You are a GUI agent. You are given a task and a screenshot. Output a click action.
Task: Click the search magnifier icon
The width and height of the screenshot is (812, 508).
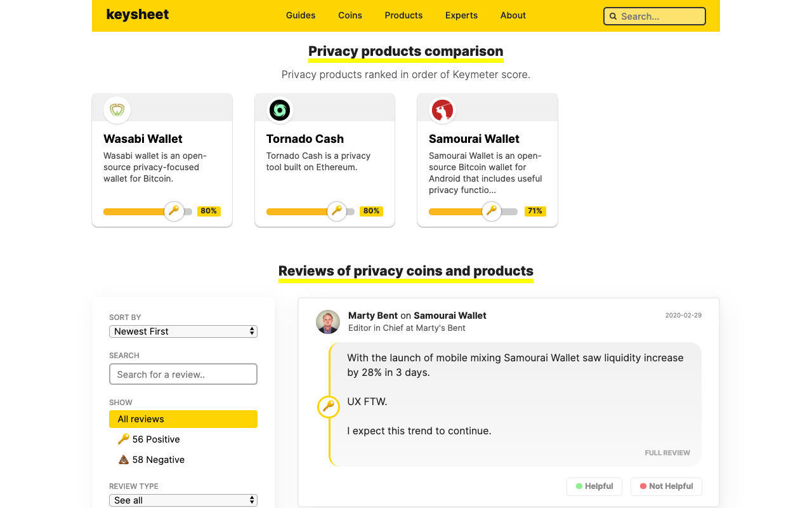click(x=613, y=17)
